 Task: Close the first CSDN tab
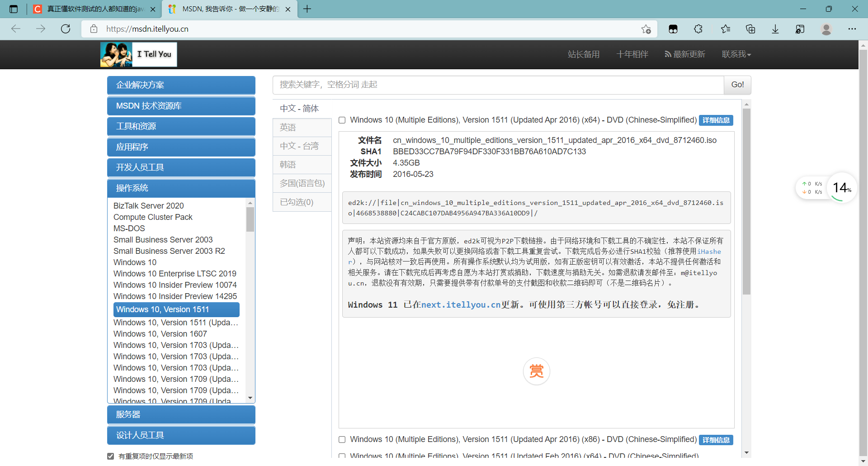pyautogui.click(x=153, y=9)
